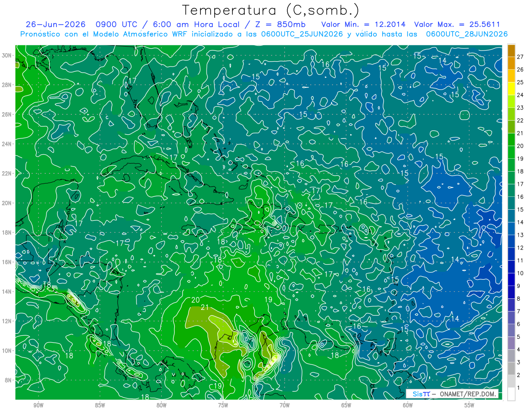The width and height of the screenshot is (532, 411).
Task: Click the "14N" latitude axis label
Action: click(7, 292)
